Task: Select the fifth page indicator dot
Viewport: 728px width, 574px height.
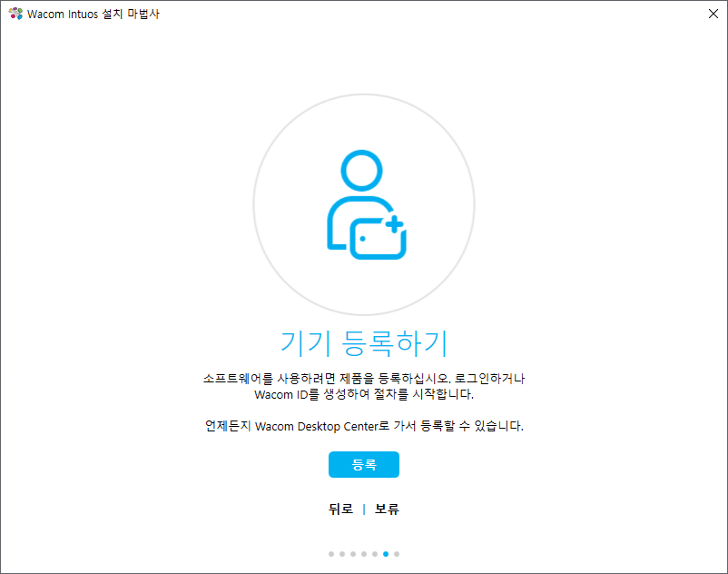Action: [375, 554]
